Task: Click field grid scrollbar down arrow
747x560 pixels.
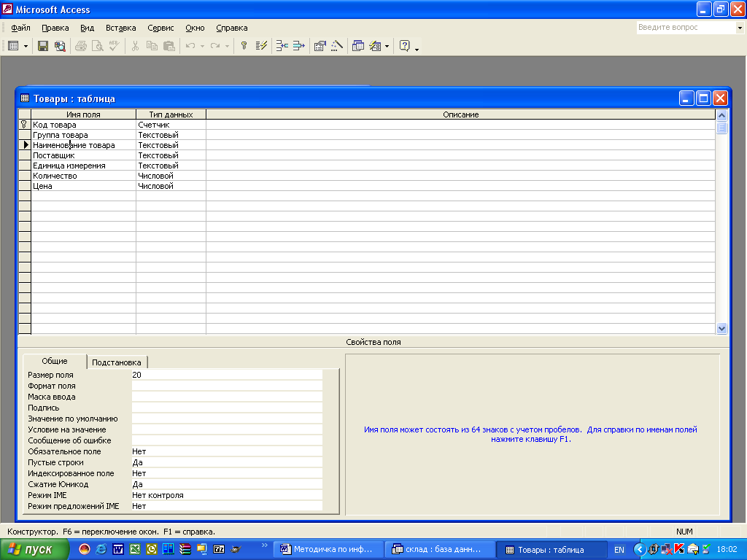Action: [x=721, y=328]
